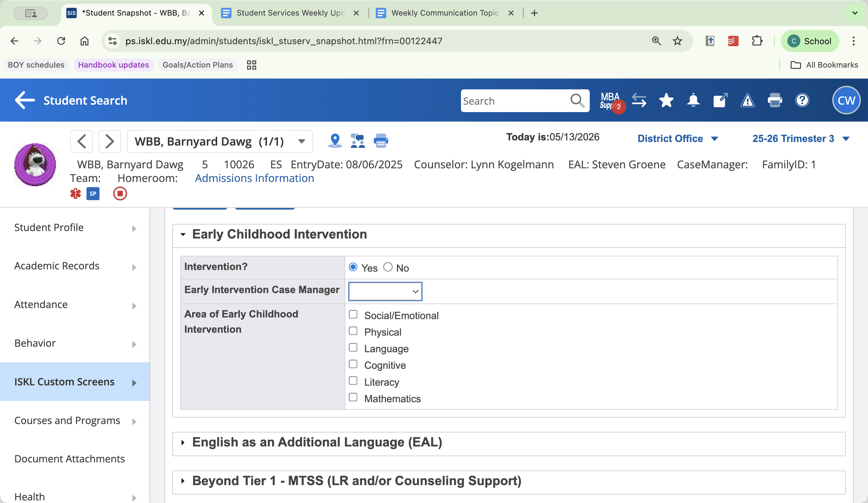
Task: Expand Student Profile sidebar menu
Action: [x=75, y=227]
